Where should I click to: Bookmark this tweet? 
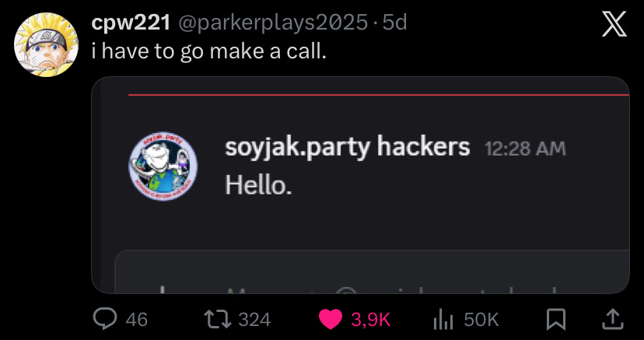click(555, 318)
